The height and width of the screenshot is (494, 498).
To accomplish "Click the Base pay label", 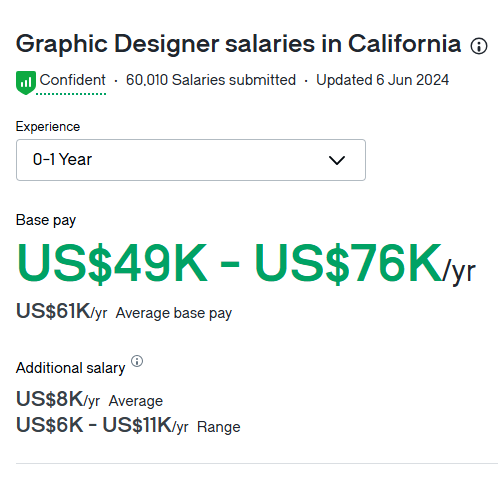I will (46, 221).
